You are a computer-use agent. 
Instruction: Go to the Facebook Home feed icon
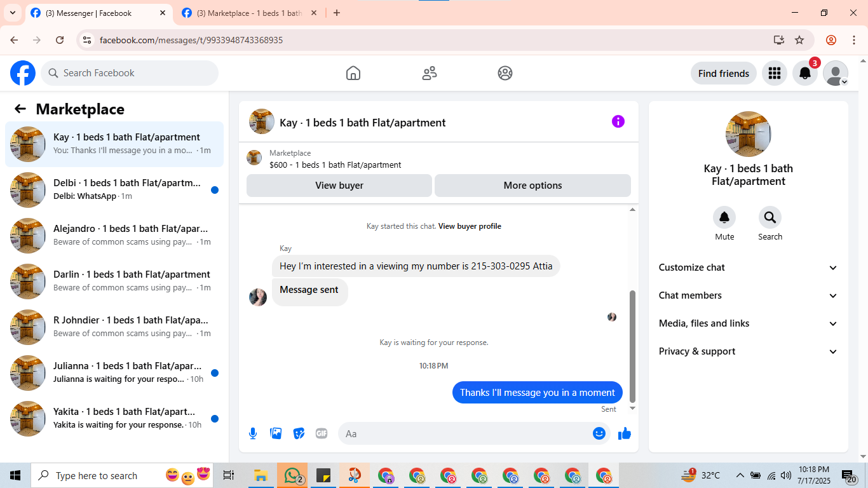point(353,73)
